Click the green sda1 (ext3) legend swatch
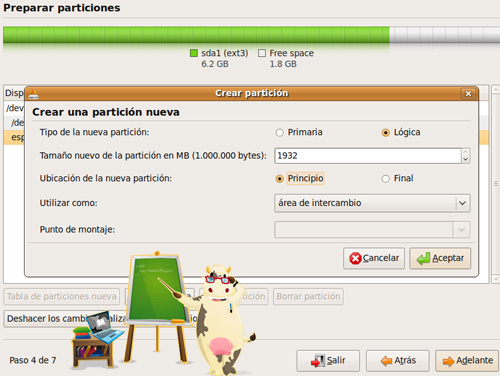This screenshot has height=376, width=500. pos(194,53)
